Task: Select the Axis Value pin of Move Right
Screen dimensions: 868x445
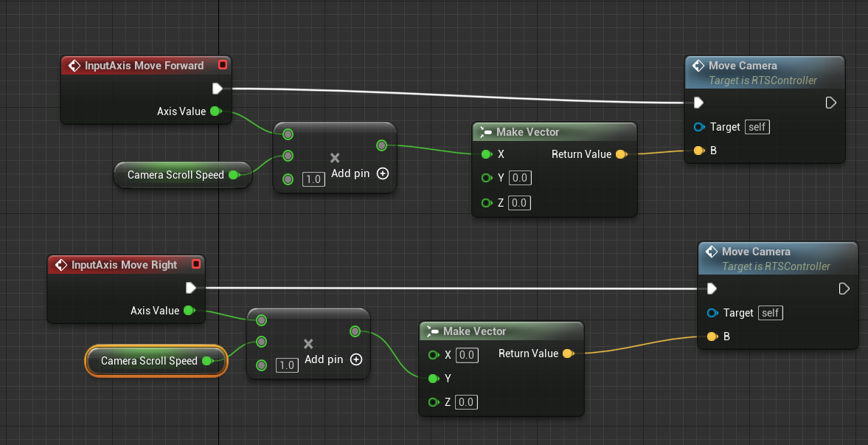Action: pos(190,311)
